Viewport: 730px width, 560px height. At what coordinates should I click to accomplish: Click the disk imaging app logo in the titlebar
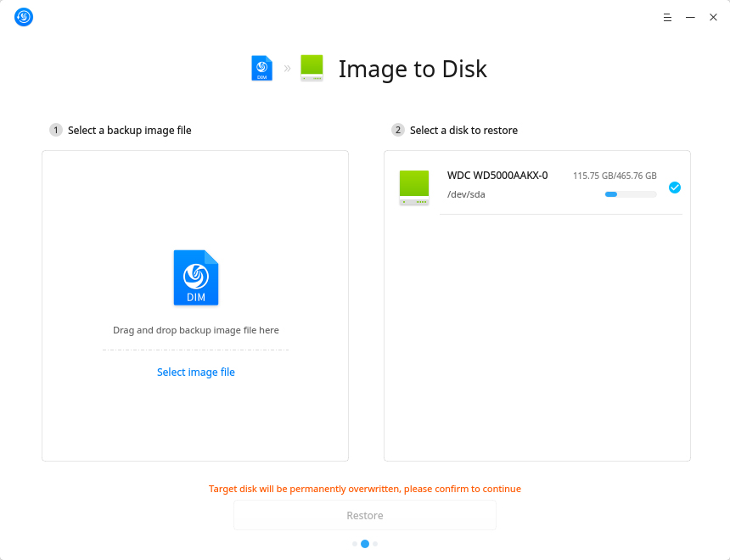coord(23,17)
